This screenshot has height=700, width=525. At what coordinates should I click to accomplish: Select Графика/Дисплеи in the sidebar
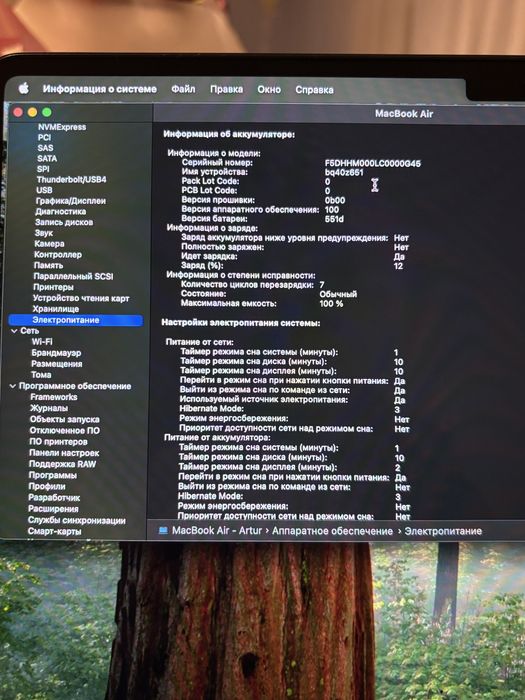71,201
